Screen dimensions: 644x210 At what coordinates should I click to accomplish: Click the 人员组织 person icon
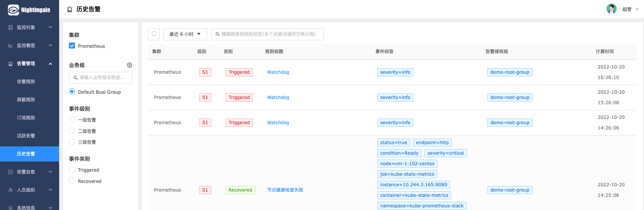11,190
